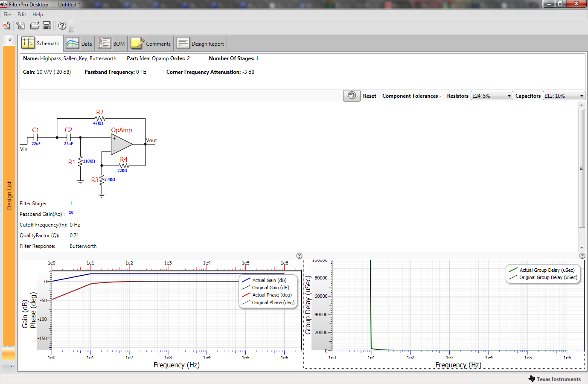Select resistor R1 value 110KΩ
The height and width of the screenshot is (384, 588).
[89, 161]
